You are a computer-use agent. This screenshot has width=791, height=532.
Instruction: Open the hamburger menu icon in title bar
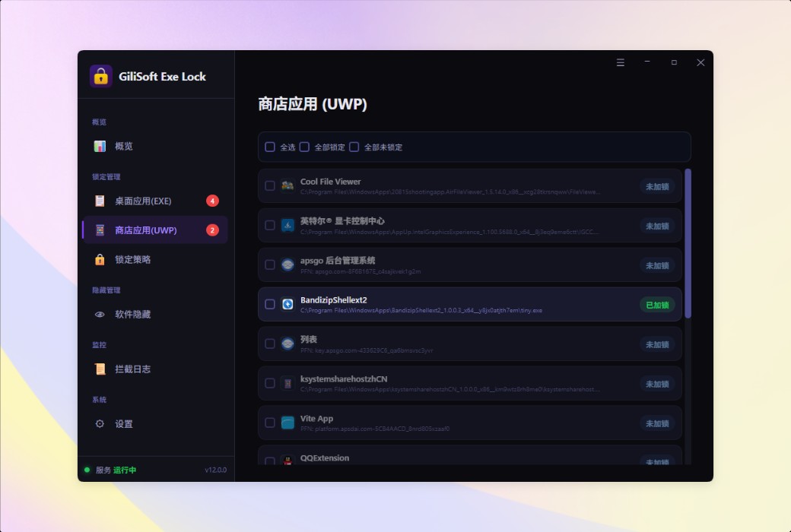tap(621, 62)
